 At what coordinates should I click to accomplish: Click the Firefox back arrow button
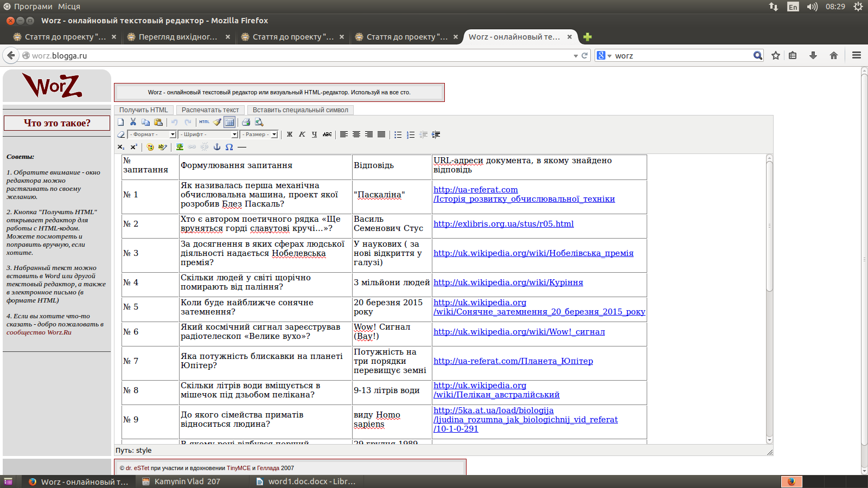[x=11, y=55]
